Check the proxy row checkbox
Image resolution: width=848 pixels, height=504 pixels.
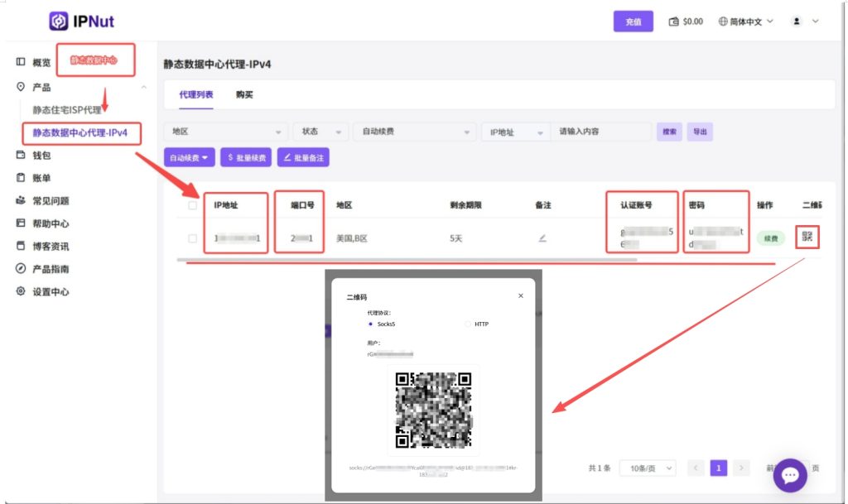point(192,238)
